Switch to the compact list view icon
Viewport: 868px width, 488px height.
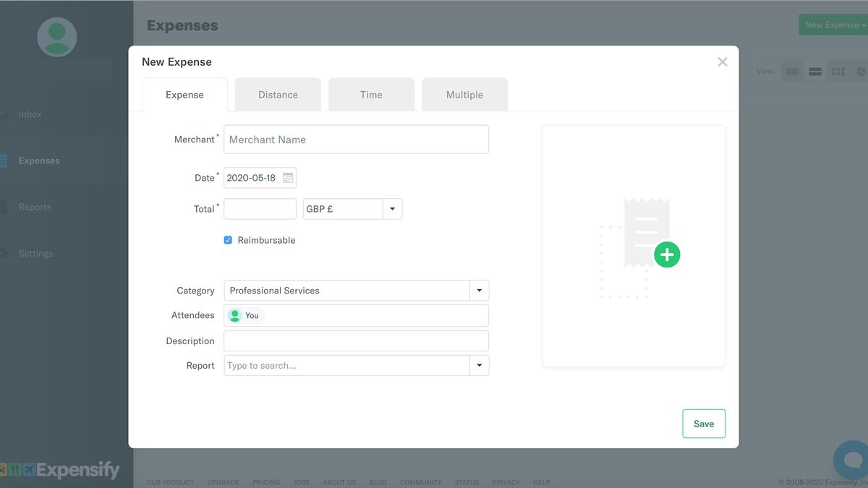793,72
